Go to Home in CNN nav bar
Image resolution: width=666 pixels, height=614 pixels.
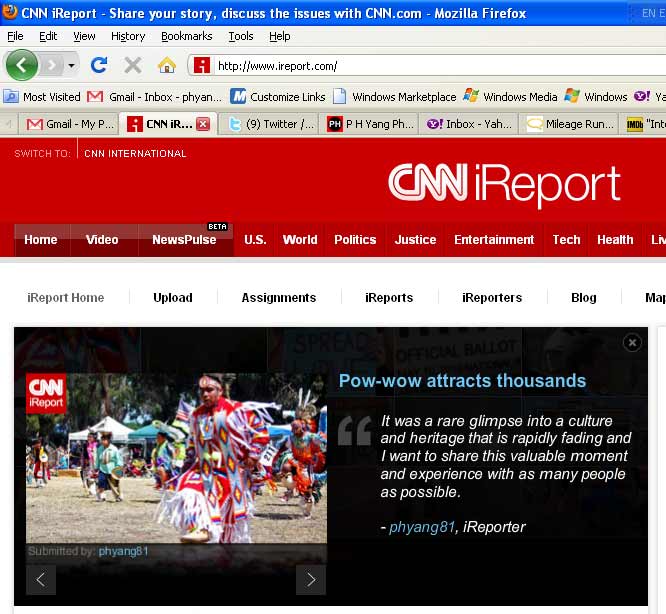(x=41, y=239)
